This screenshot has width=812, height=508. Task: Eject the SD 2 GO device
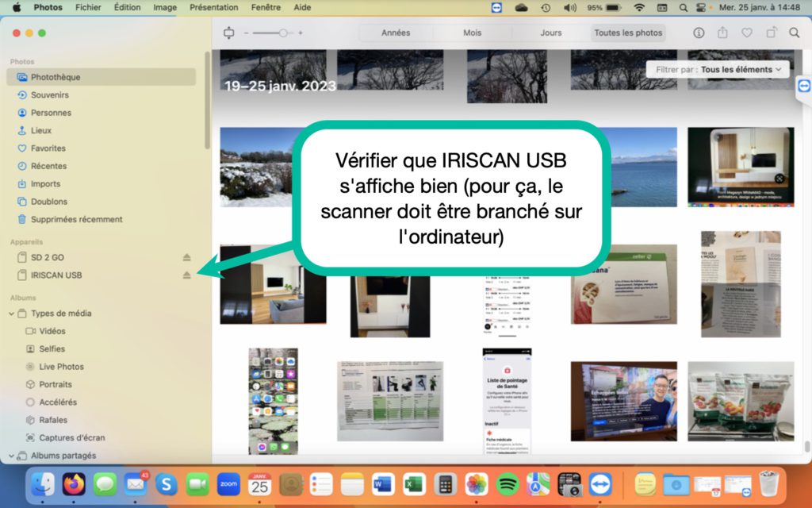tap(187, 258)
